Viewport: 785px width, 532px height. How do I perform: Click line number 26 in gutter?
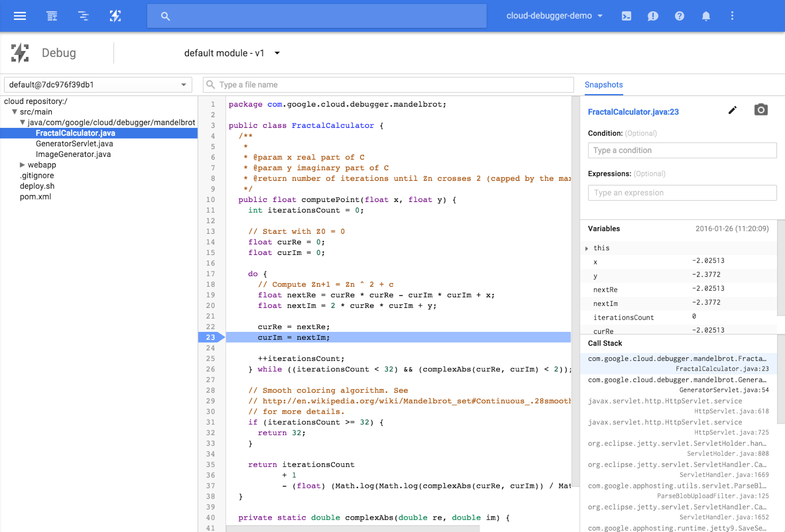[x=210, y=369]
